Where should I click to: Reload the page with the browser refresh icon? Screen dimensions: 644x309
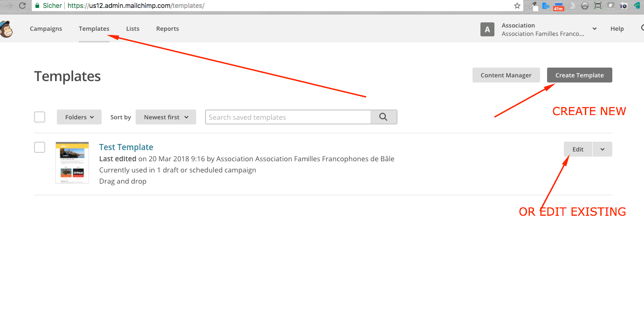[x=22, y=6]
